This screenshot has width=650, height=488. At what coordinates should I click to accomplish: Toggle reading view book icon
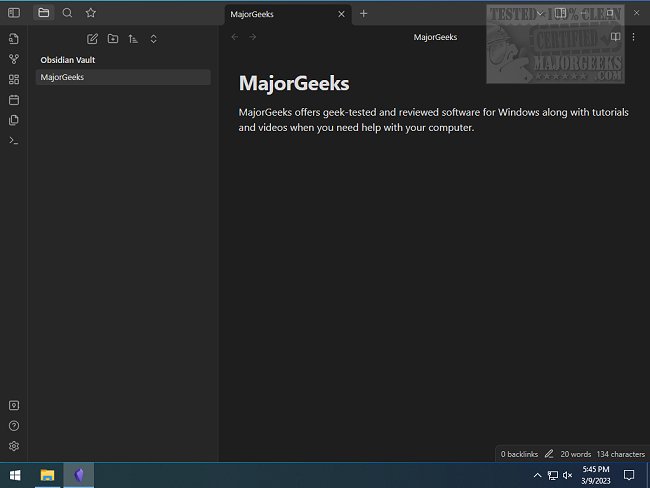615,37
